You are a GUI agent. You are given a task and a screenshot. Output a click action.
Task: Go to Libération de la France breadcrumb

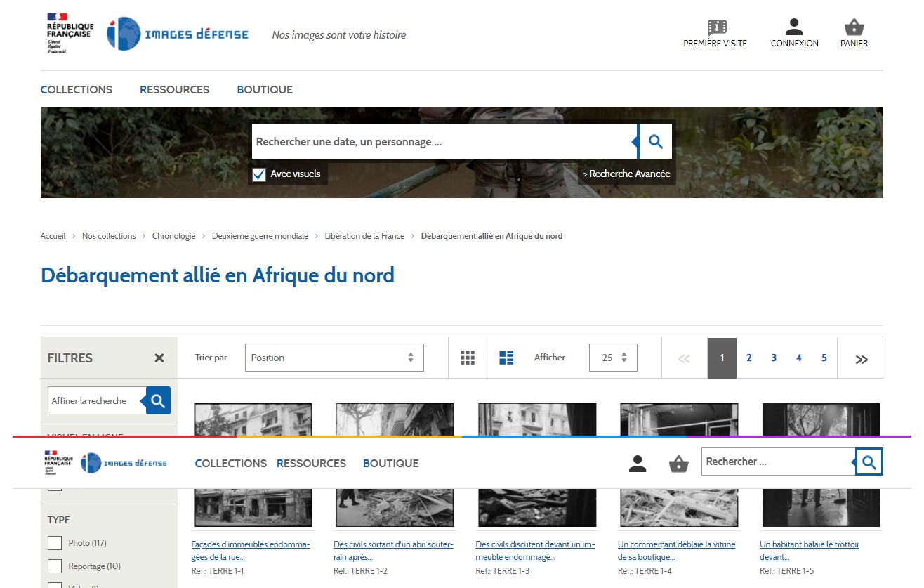click(364, 236)
